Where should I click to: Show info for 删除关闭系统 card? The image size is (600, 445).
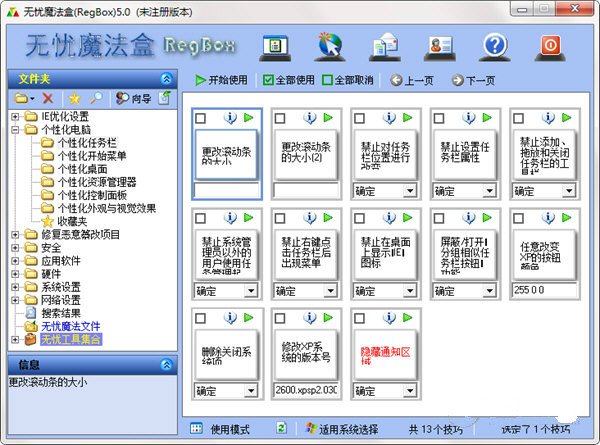(x=230, y=318)
